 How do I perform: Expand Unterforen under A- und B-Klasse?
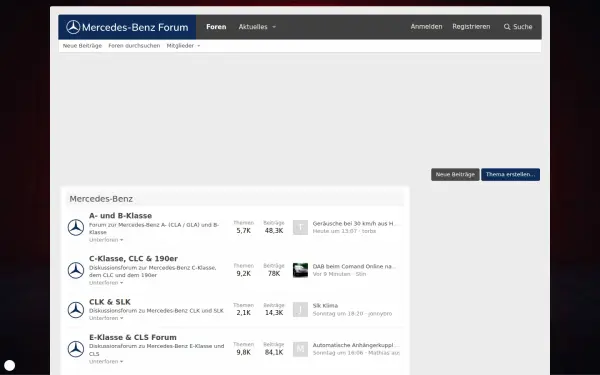[x=106, y=240]
